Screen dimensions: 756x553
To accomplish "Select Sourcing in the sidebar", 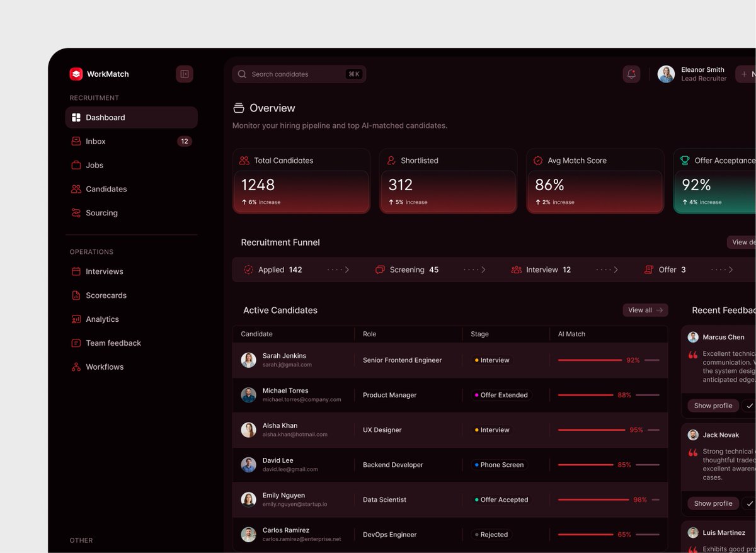I will coord(132,213).
